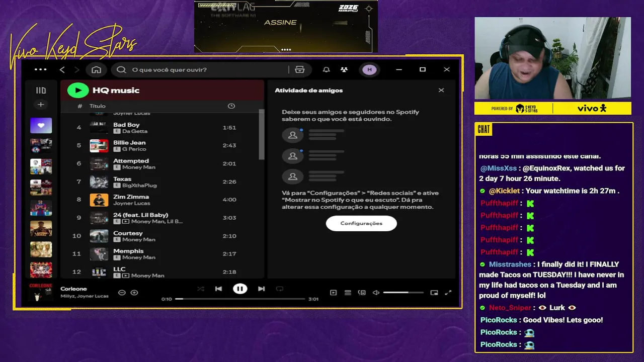Click the Configurações button
The height and width of the screenshot is (362, 644).
pos(361,223)
